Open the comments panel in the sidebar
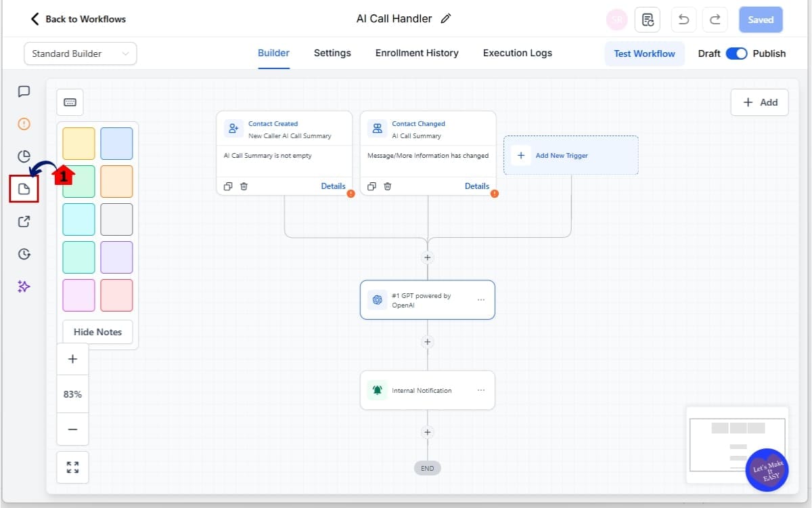This screenshot has height=508, width=812. pyautogui.click(x=24, y=91)
